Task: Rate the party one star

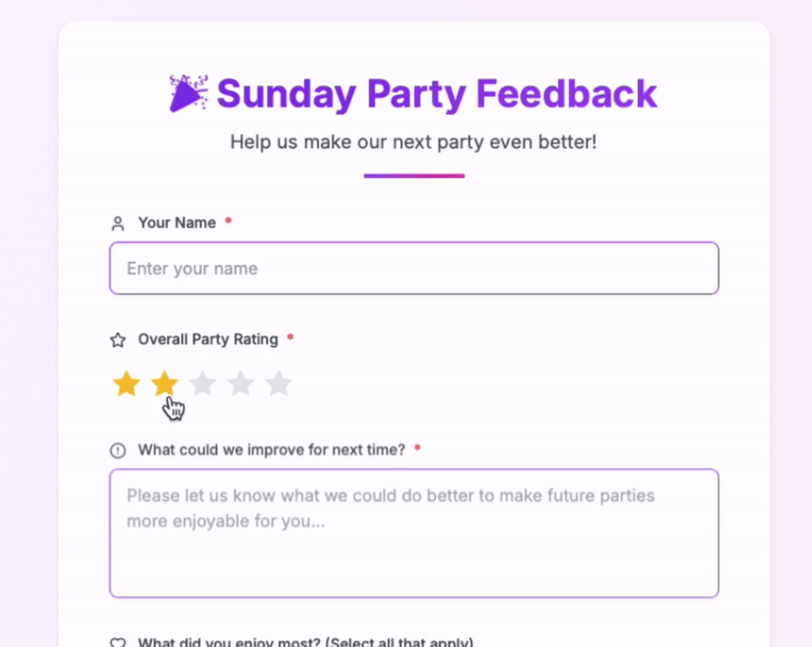Action: point(126,383)
